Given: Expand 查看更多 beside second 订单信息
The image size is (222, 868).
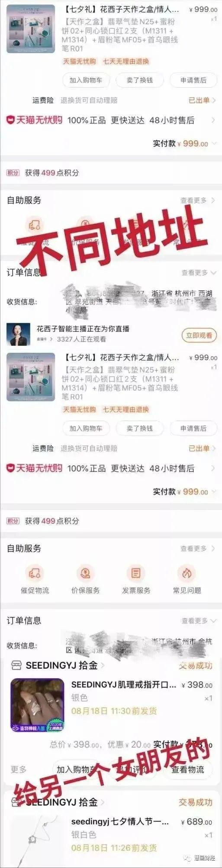Looking at the screenshot, I should click(x=199, y=621).
